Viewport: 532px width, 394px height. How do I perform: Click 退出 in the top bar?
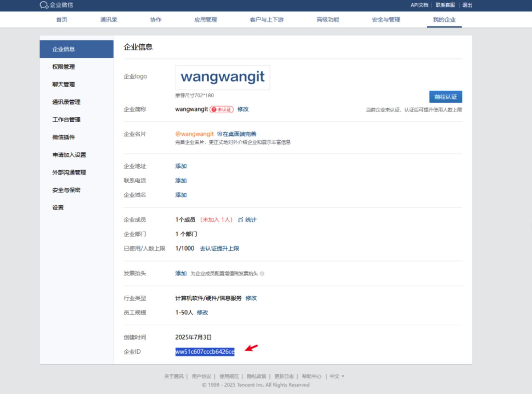point(467,5)
